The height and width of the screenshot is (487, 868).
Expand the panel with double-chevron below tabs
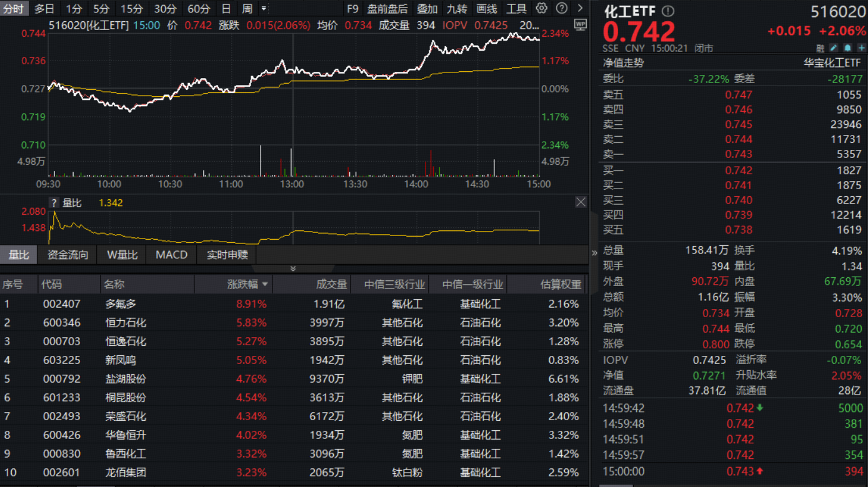[x=292, y=268]
